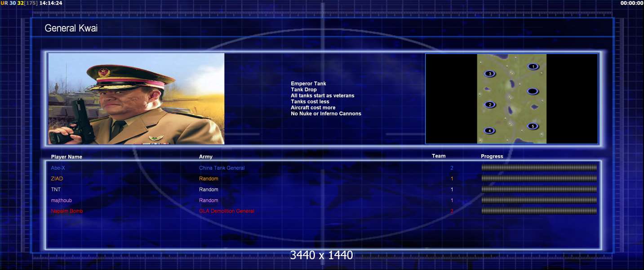Select player name 'ZIAD'

click(x=57, y=179)
